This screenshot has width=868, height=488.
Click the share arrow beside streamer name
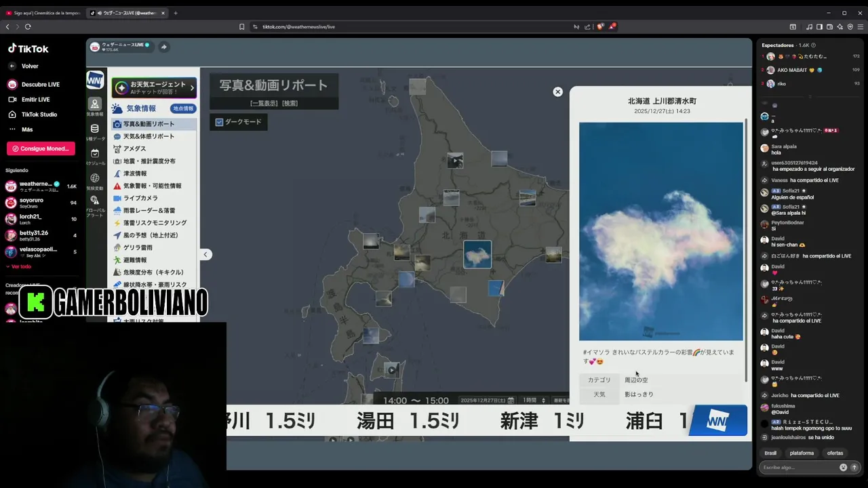pos(163,47)
